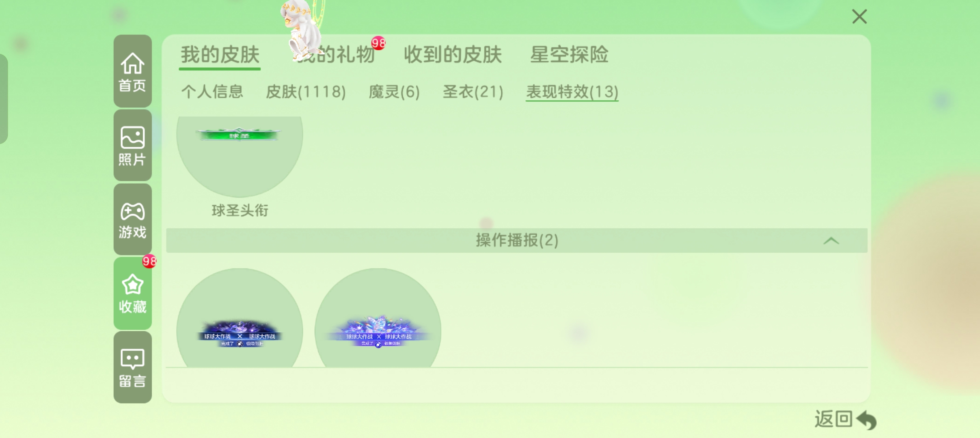Open the 星空探险 tab

(569, 55)
